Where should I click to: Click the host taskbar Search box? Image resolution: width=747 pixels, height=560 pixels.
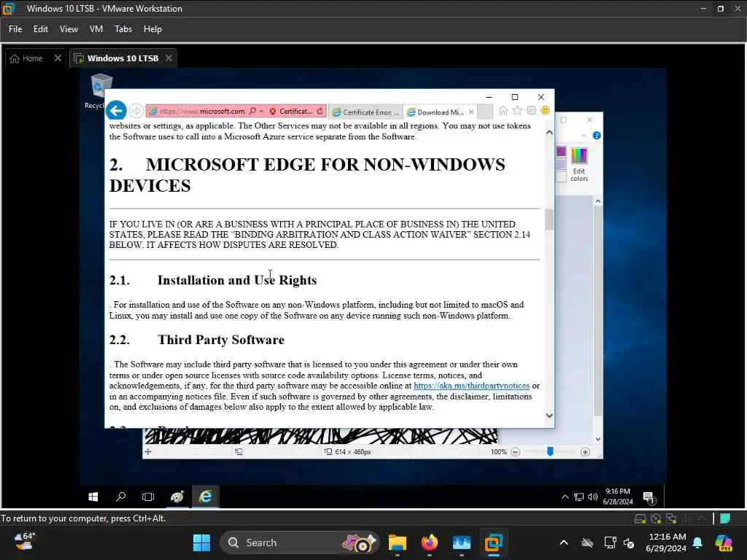click(299, 542)
